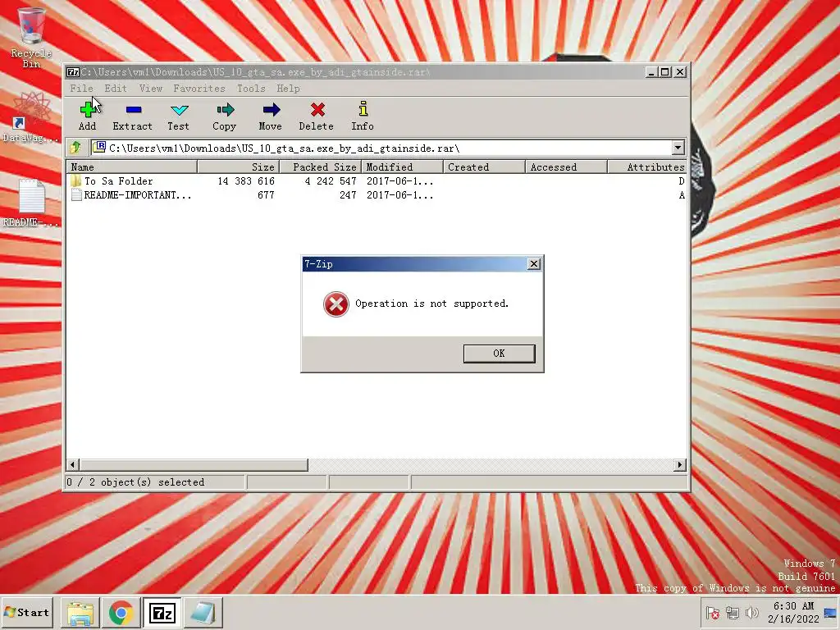
Task: Sort by the Accessed column header
Action: point(566,167)
